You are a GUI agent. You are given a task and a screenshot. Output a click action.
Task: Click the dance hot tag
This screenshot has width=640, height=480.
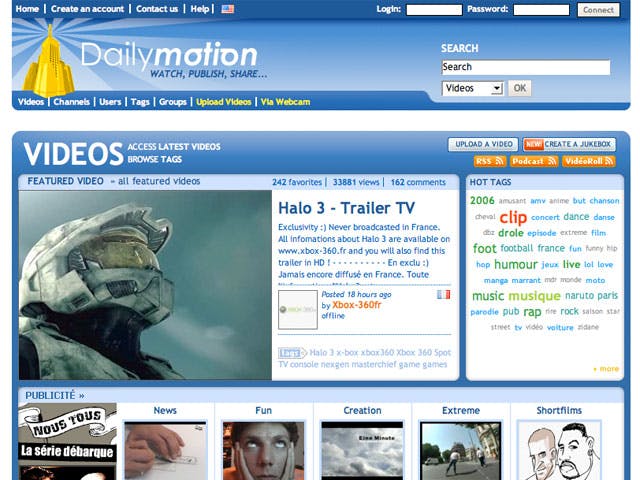point(576,217)
